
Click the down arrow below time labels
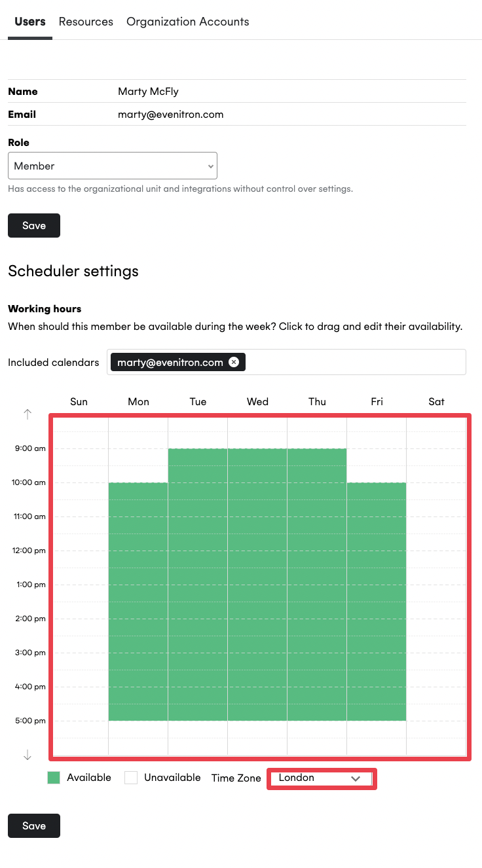point(28,755)
